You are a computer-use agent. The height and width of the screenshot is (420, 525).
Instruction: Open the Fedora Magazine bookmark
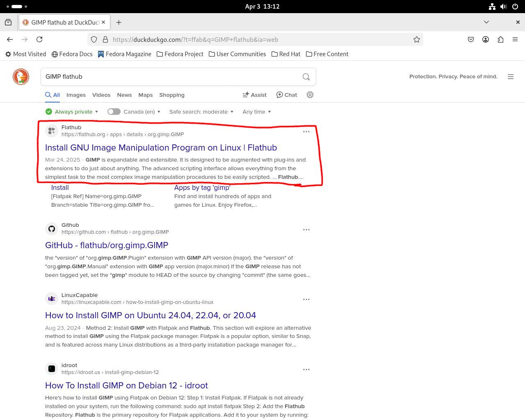click(x=125, y=54)
